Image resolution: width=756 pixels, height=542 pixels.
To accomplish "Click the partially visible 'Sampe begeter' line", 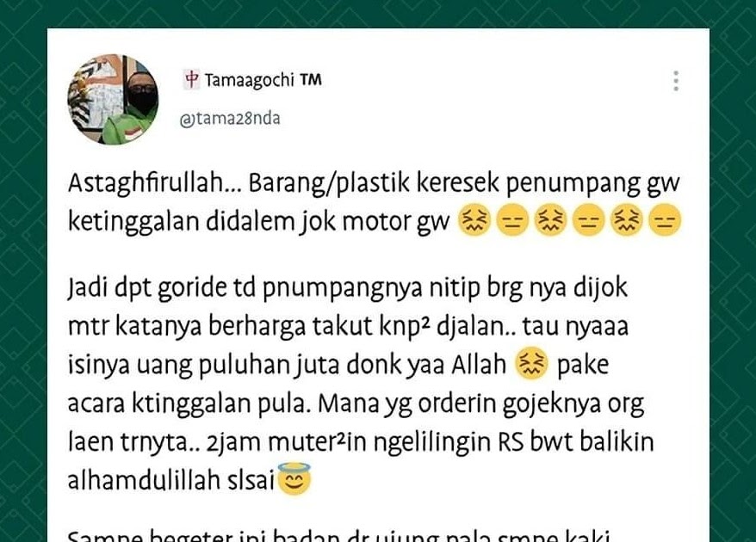I will 339,536.
